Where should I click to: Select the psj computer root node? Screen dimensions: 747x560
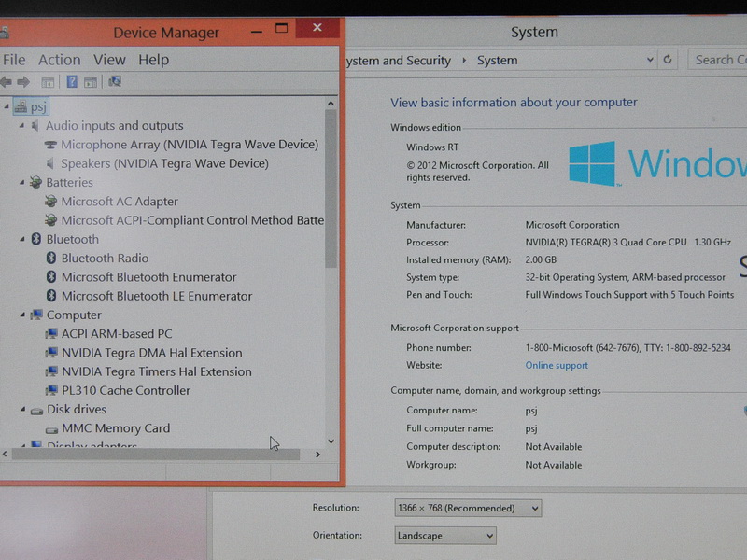(32, 106)
